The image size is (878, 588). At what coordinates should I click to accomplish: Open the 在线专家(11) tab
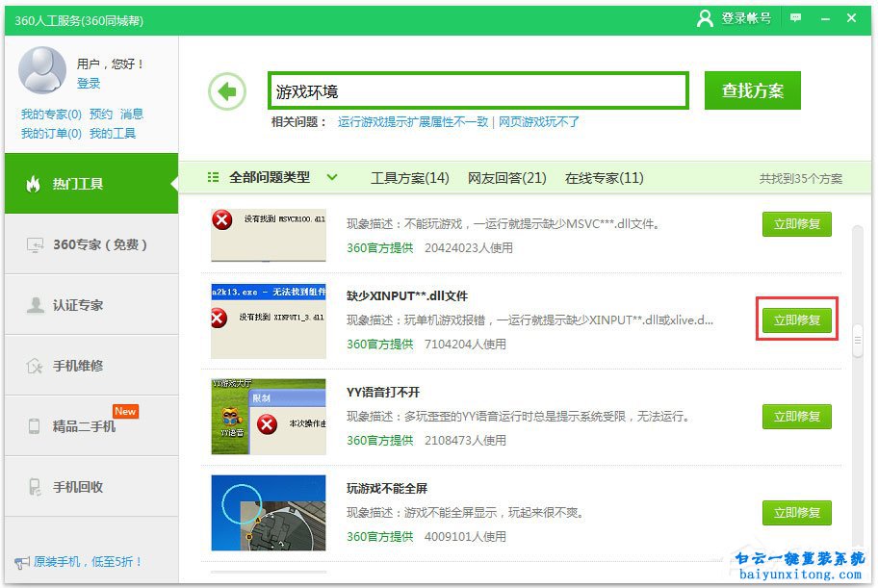tap(605, 178)
